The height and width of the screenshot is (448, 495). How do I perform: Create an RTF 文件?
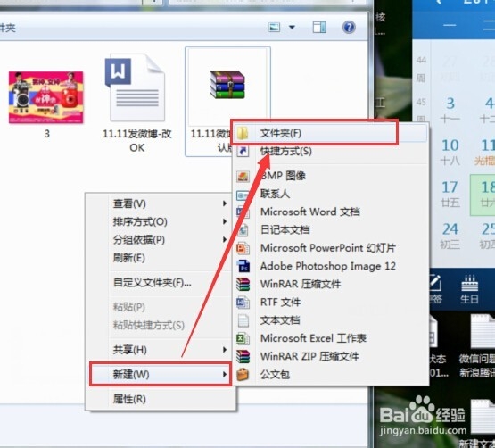330,303
